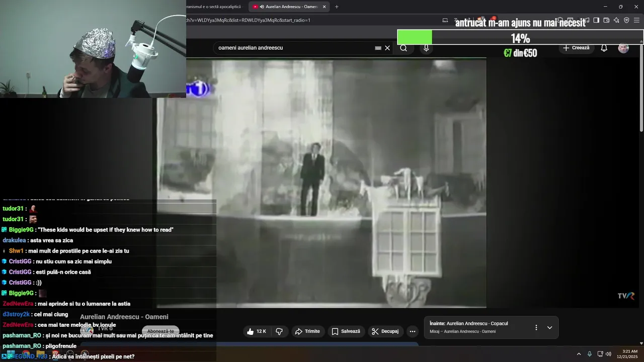This screenshot has width=644, height=362.
Task: Click chat message 'nu stiu cum sa zic mai simplu'
Action: (x=74, y=261)
